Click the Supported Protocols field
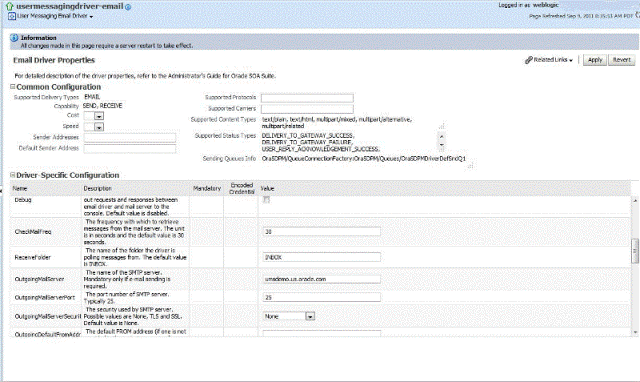 [307, 98]
